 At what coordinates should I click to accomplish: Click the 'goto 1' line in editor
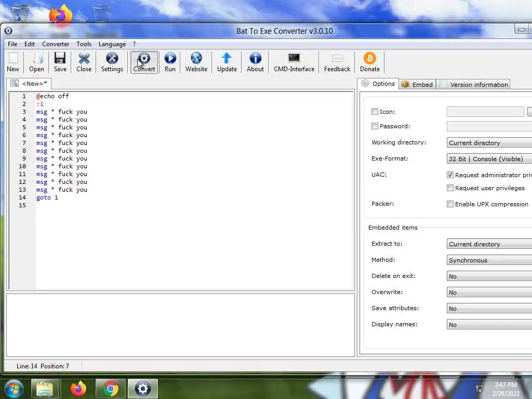47,197
